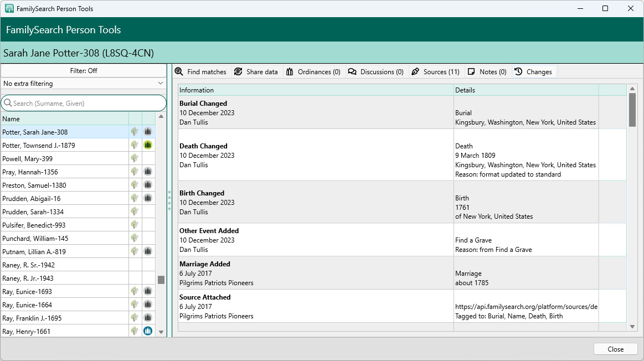Viewport: 644px width, 361px height.
Task: Click temple icon for Prudden, Abigail-16
Action: [148, 198]
